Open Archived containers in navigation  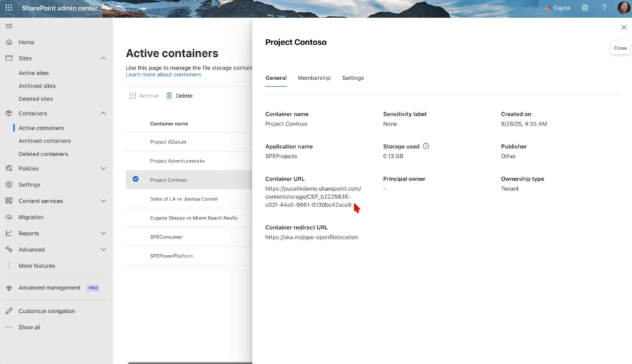44,141
